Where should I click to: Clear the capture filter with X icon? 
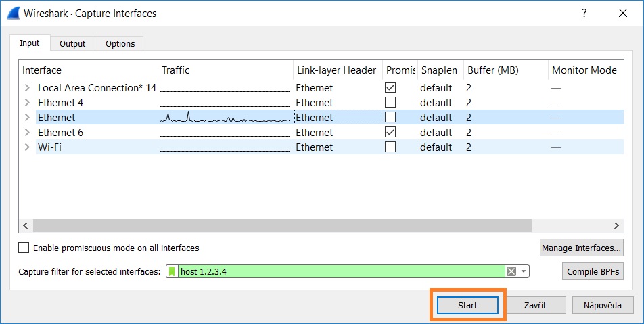point(511,271)
